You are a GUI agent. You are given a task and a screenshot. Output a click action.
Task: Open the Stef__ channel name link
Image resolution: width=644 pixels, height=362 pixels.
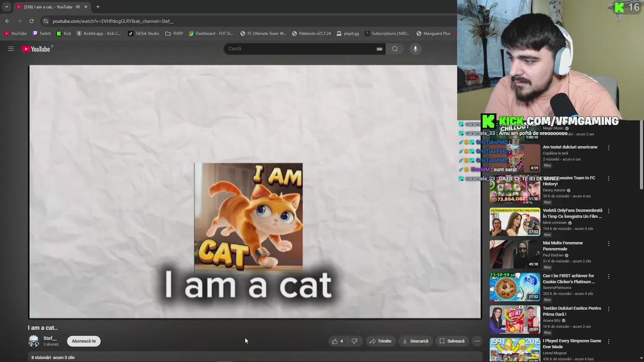coord(50,338)
